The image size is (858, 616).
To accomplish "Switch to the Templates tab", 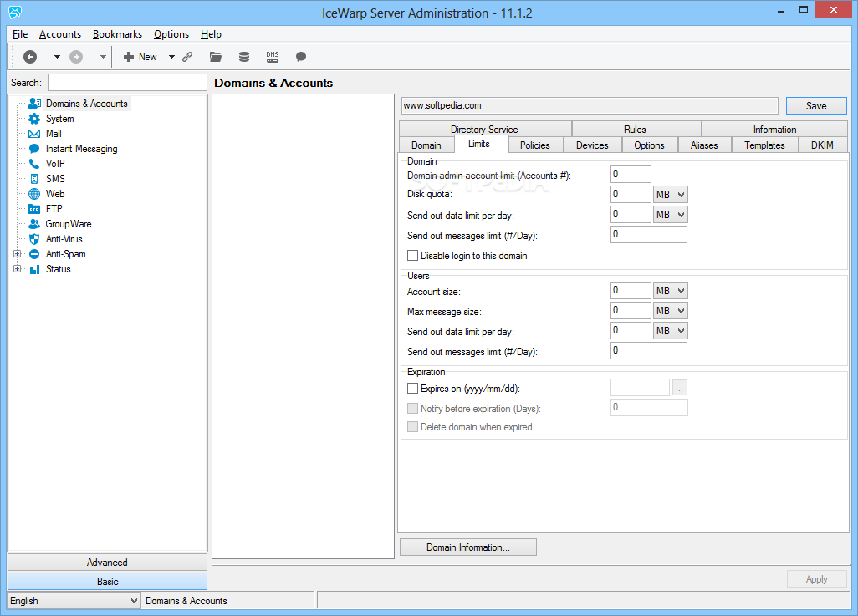I will 764,145.
